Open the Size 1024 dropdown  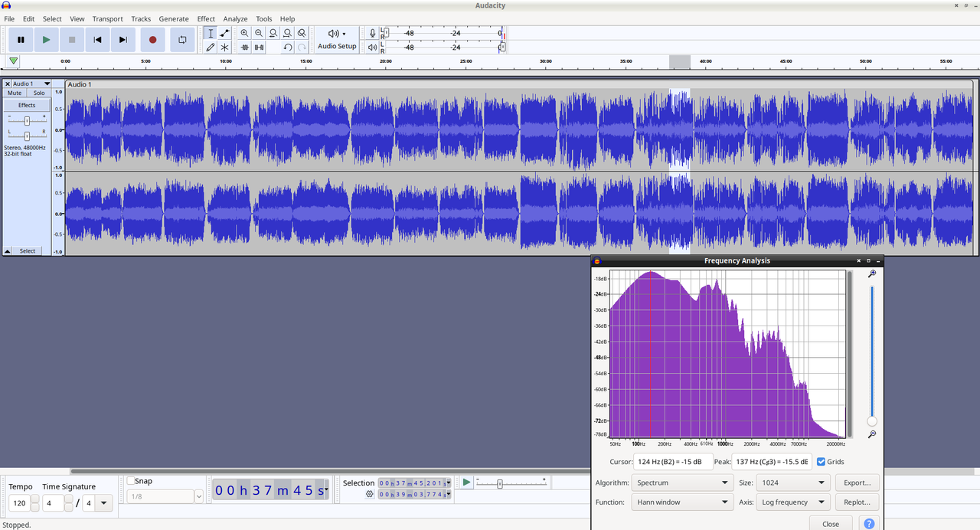(793, 483)
